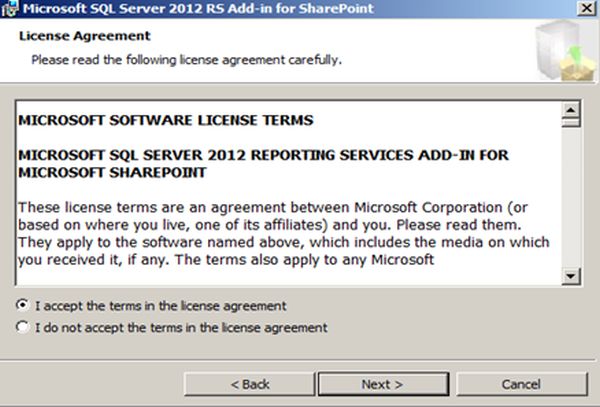This screenshot has width=600, height=407.
Task: Click the 'MICROSOFT SOFTWARE LICENSE TERMS' heading
Action: coord(166,121)
